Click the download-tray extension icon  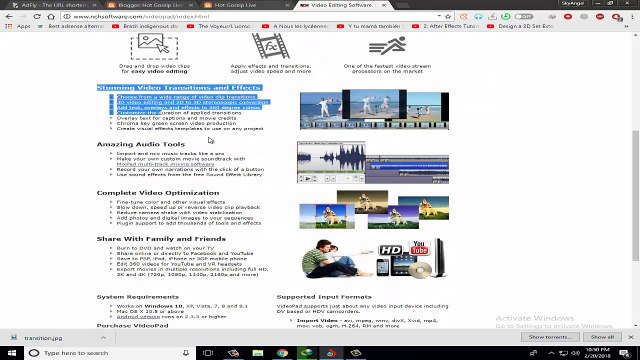[492, 16]
